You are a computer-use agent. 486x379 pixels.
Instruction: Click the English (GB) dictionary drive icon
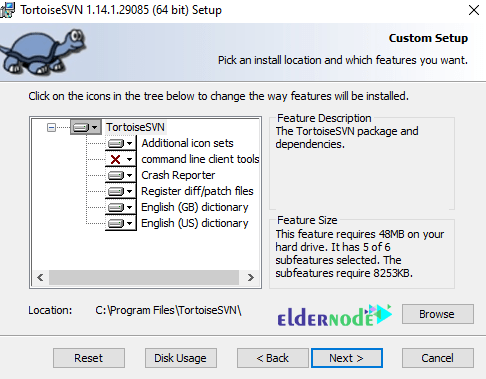pos(116,207)
